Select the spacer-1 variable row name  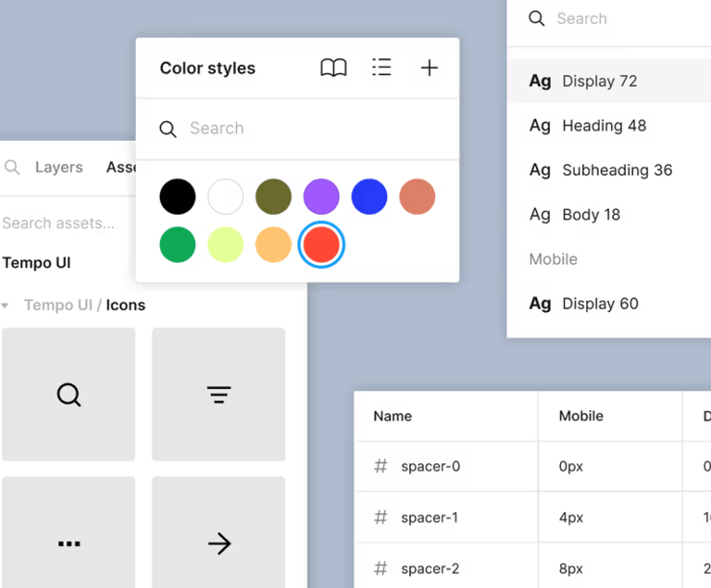coord(430,518)
